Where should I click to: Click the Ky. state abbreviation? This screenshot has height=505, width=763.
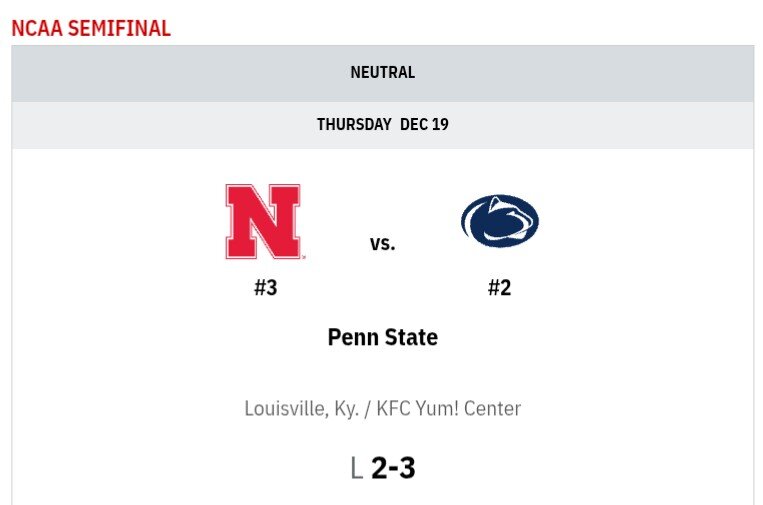(x=343, y=408)
